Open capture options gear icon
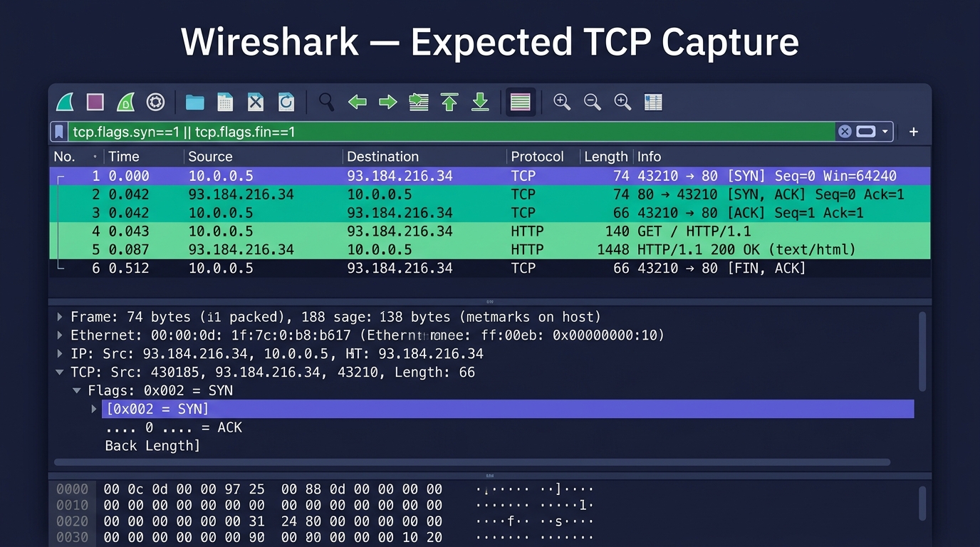This screenshot has width=980, height=547. click(x=155, y=103)
